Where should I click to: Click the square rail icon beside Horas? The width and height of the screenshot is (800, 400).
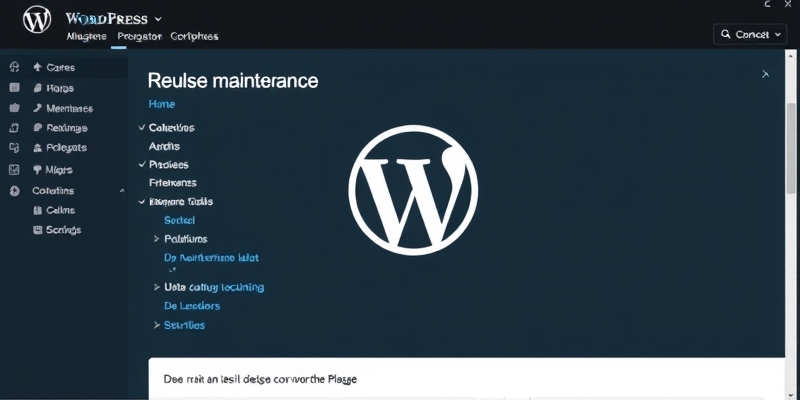coord(14,87)
